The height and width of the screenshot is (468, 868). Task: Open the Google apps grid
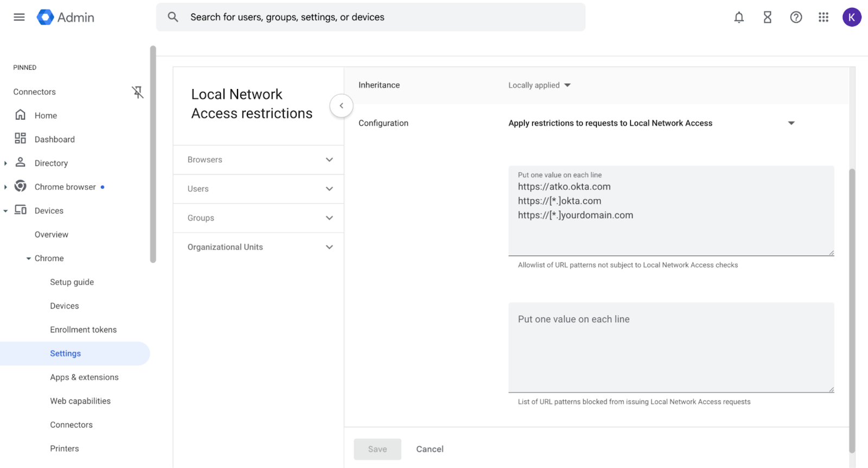pyautogui.click(x=824, y=17)
